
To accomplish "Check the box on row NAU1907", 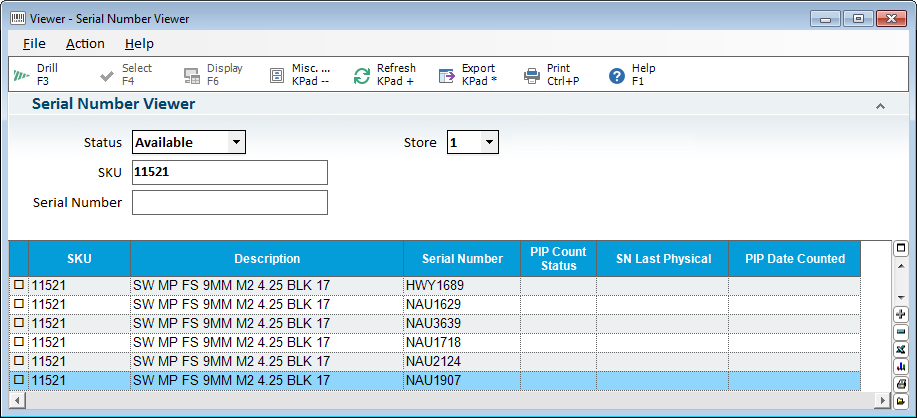I will coord(19,381).
